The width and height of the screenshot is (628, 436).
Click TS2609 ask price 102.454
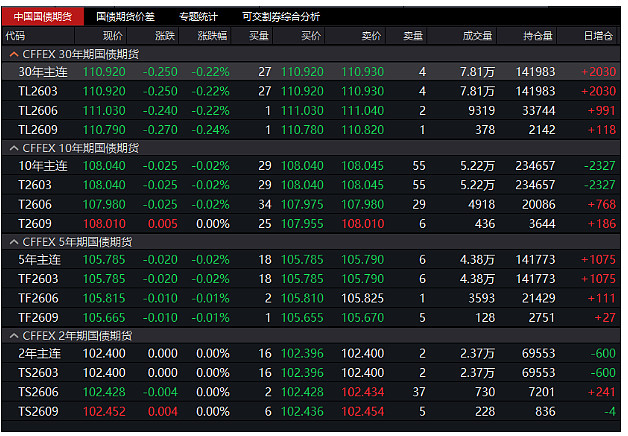(x=362, y=412)
